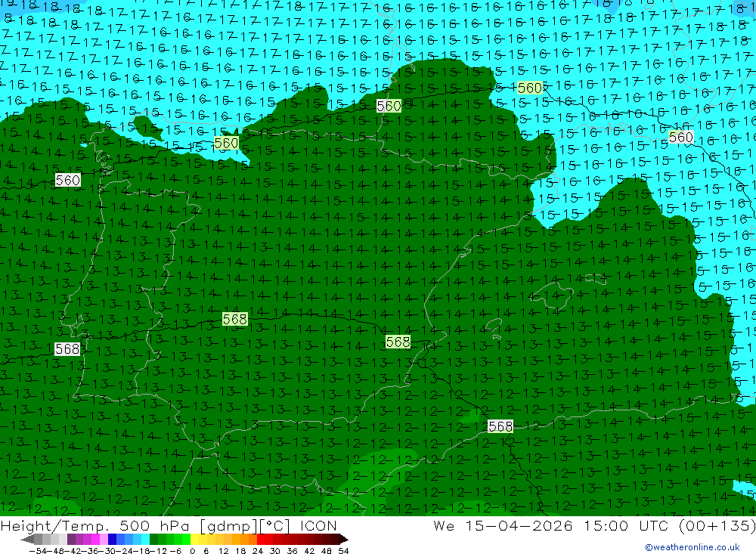This screenshot has width=756, height=554.
Task: Click the 'ICON' model name in the title
Action: pos(318,525)
